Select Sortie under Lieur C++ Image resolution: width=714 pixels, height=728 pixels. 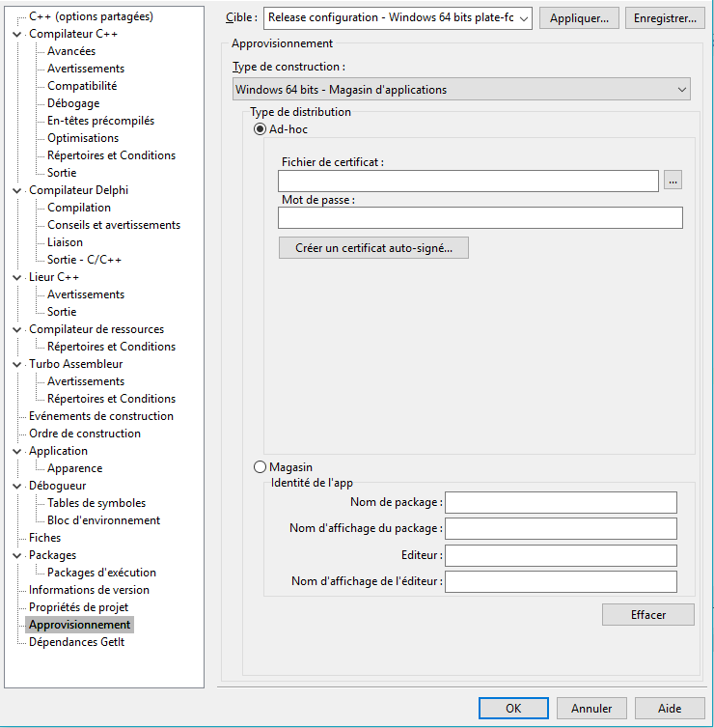click(x=62, y=312)
